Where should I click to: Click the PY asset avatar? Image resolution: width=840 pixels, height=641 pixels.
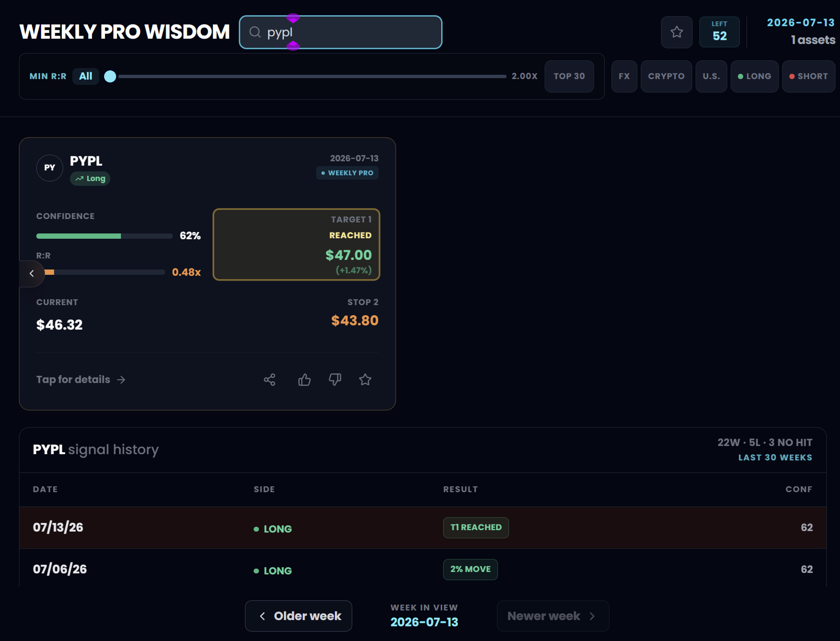coord(49,168)
